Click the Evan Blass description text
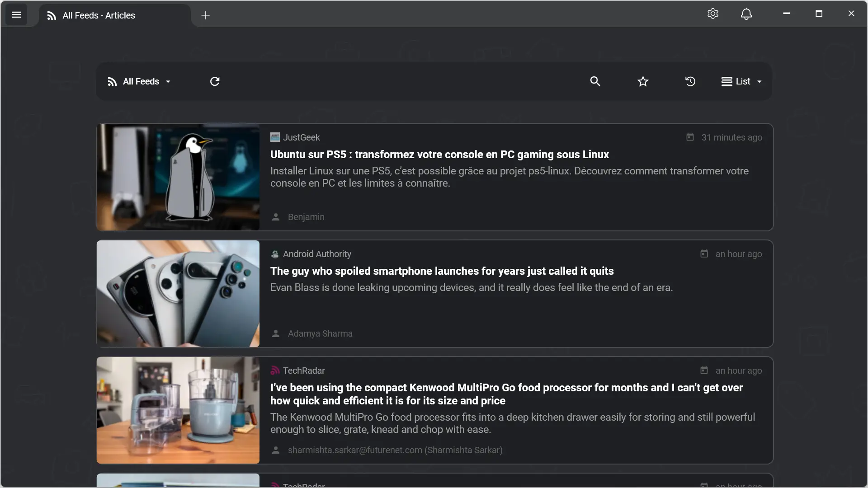Screen dimensions: 868x488 472,287
